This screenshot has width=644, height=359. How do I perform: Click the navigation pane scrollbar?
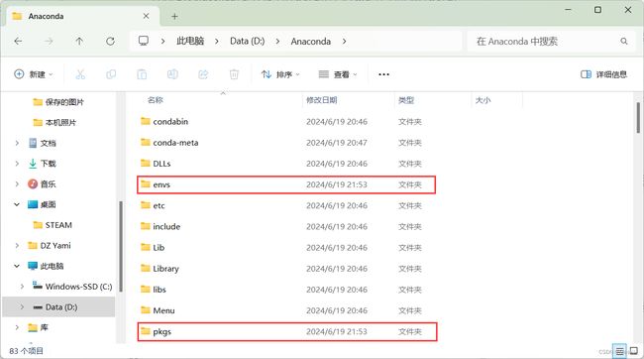tap(121, 246)
